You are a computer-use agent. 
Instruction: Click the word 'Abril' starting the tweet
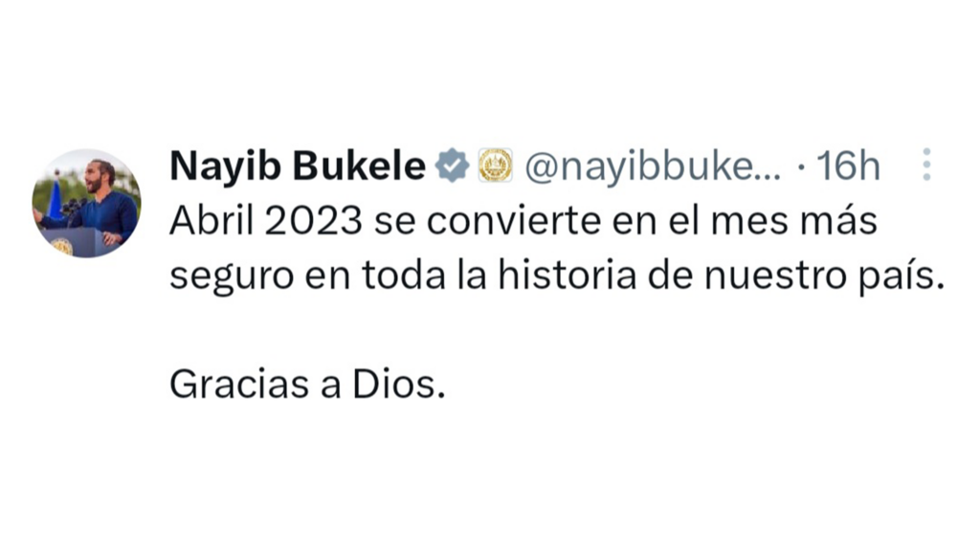tap(212, 221)
